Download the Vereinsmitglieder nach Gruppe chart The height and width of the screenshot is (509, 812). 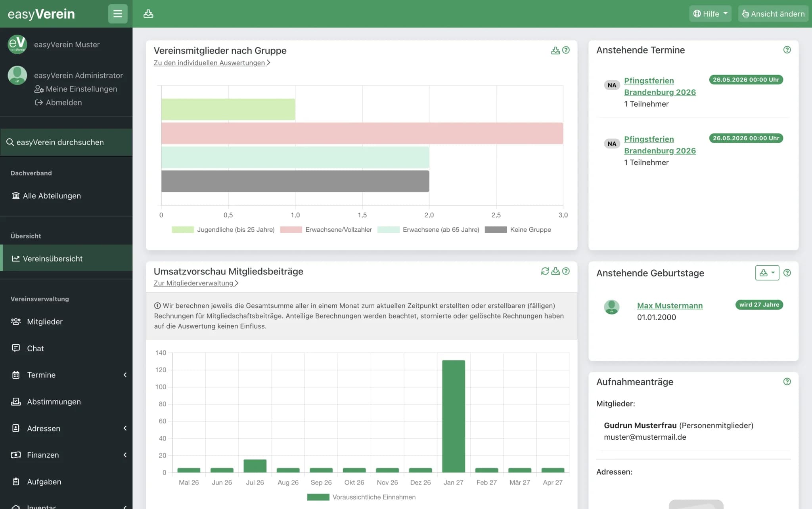tap(555, 50)
